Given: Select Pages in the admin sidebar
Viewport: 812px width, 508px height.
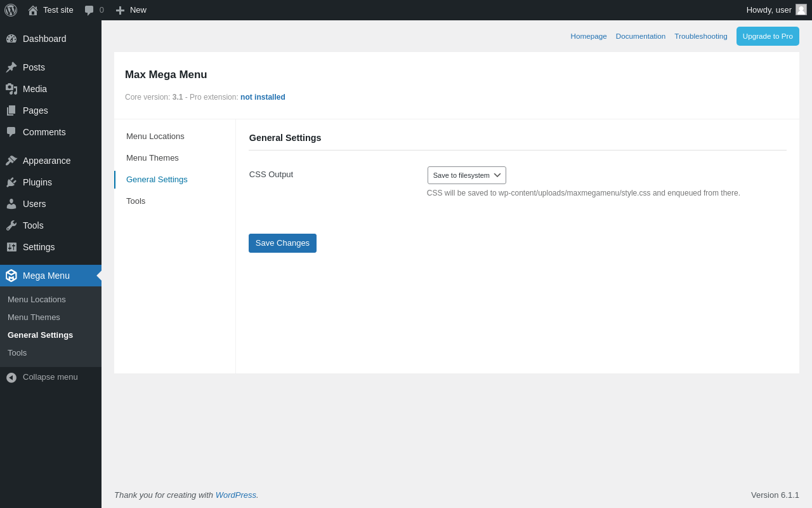Looking at the screenshot, I should tap(51, 110).
